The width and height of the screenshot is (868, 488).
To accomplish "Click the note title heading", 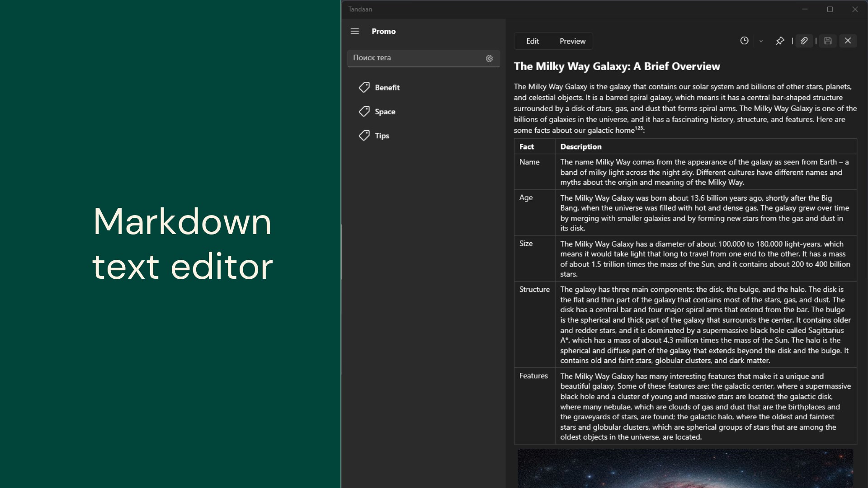I will [617, 66].
